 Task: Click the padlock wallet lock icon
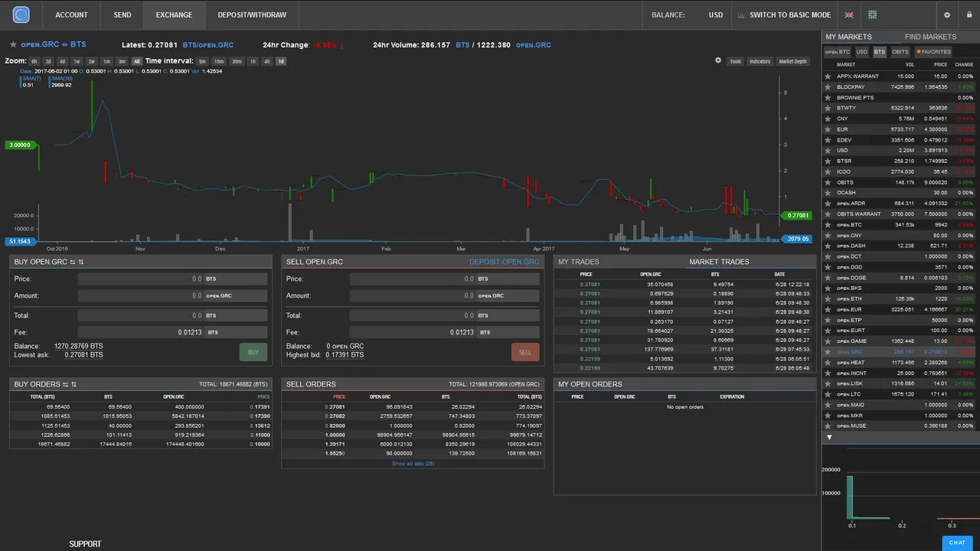coord(969,15)
